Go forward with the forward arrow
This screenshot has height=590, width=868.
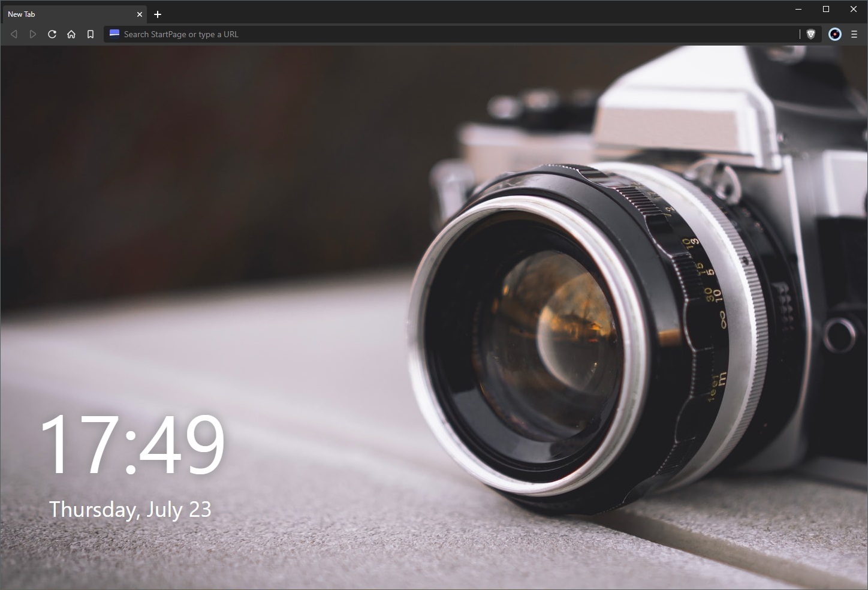click(x=33, y=34)
